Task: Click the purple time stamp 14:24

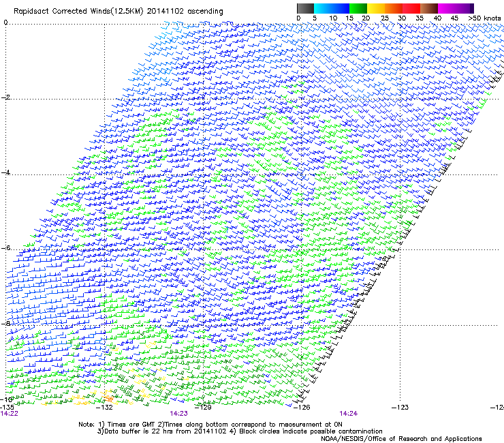Action: click(x=349, y=414)
